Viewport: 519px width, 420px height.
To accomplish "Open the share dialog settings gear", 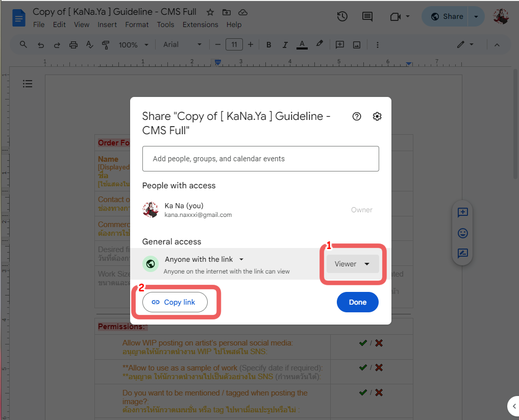I will (377, 116).
